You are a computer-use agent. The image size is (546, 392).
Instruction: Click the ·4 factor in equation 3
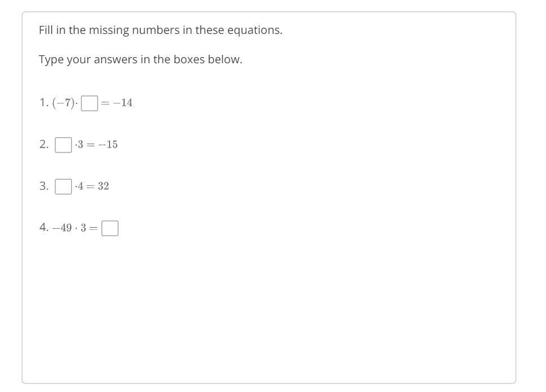[79, 186]
